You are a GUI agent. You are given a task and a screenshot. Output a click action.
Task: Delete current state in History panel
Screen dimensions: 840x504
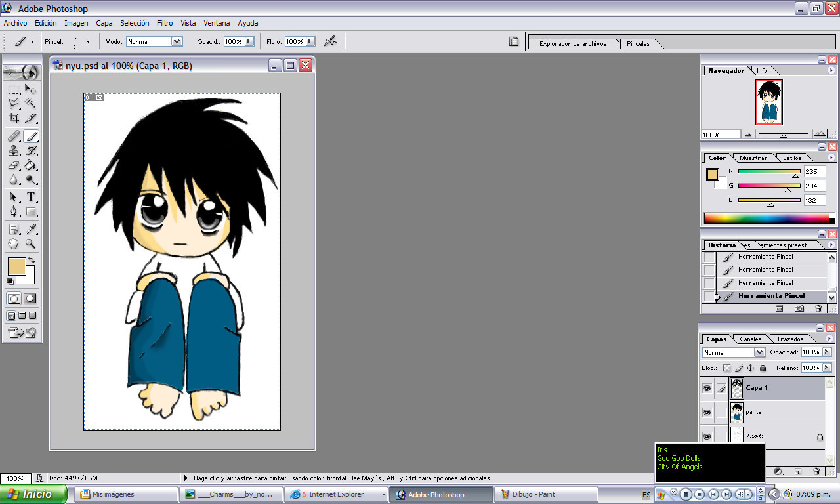[x=818, y=308]
